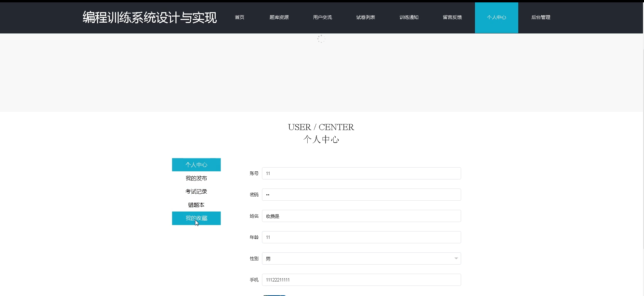Expand the 性别 dropdown showing 男
This screenshot has height=296, width=644.
[361, 258]
